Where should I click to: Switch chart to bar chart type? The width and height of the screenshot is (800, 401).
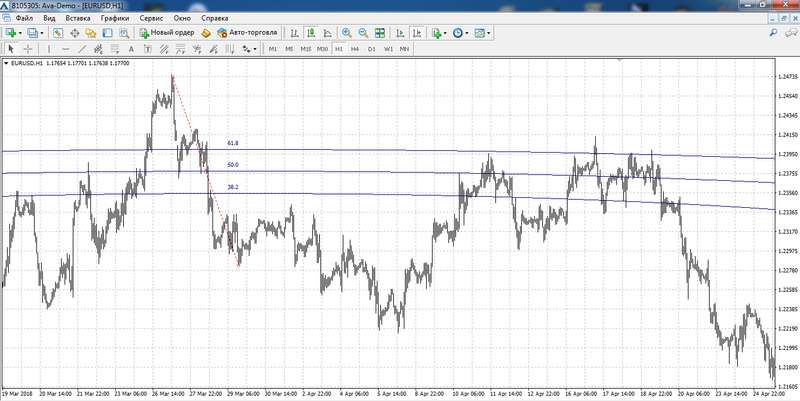294,33
